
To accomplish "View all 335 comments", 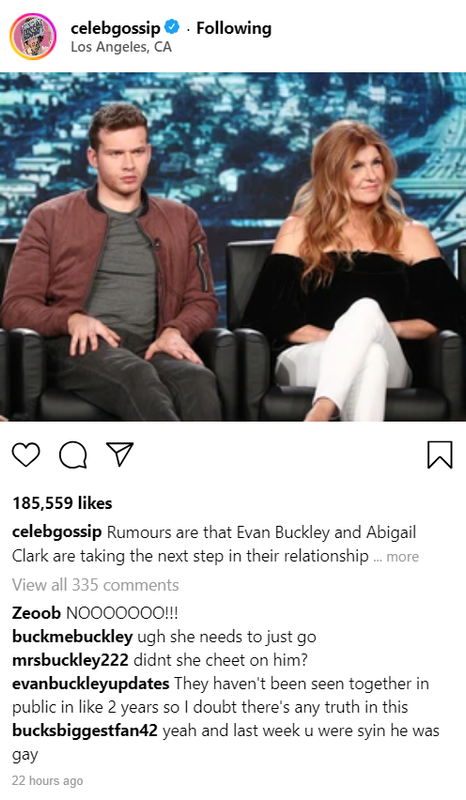I will [95, 585].
